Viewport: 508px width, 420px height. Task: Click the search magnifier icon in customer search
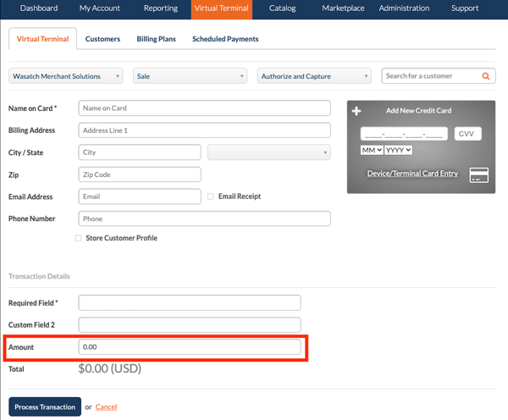(x=485, y=76)
